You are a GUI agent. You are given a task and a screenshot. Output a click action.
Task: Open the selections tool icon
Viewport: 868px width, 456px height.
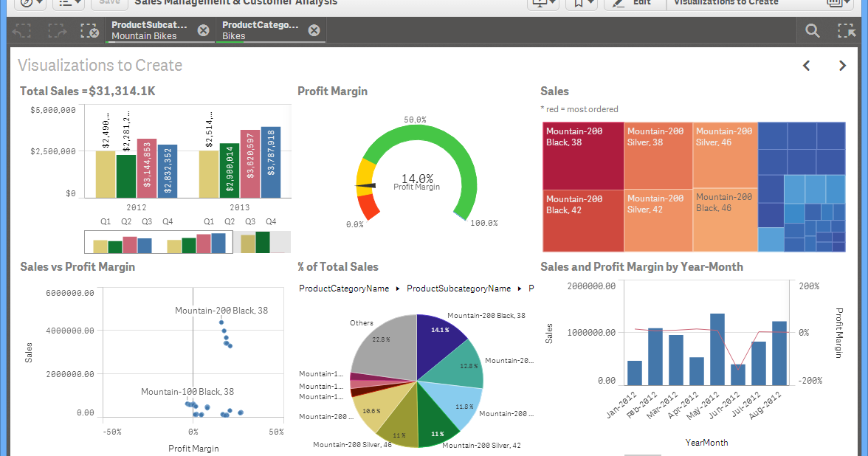847,31
